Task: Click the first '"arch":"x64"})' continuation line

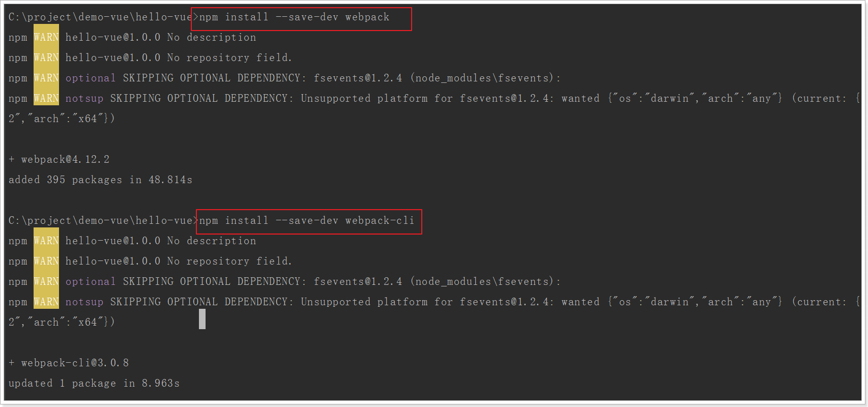Action: pos(62,119)
